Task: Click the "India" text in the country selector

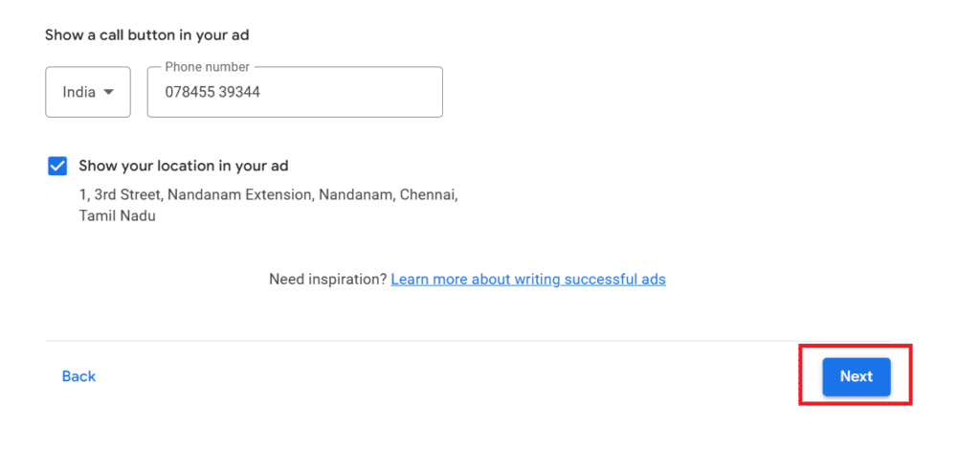Action: click(78, 93)
